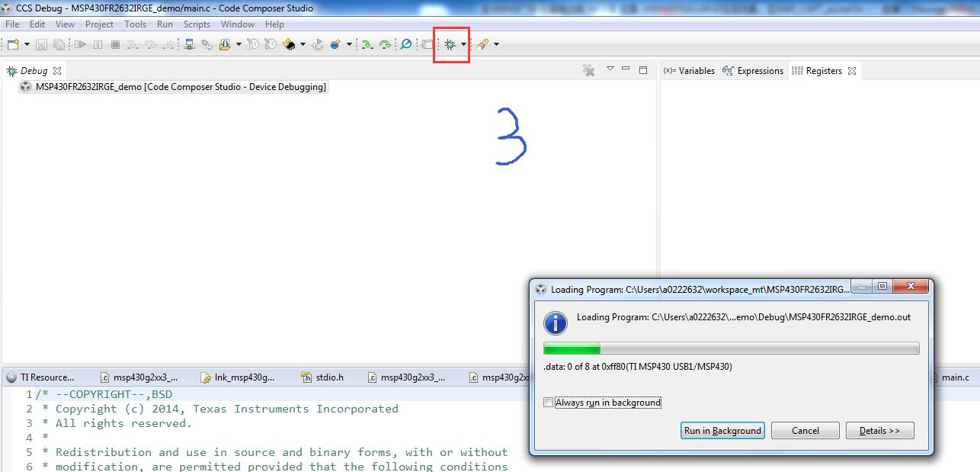
Task: Click the CPU Reset icon
Action: click(251, 45)
